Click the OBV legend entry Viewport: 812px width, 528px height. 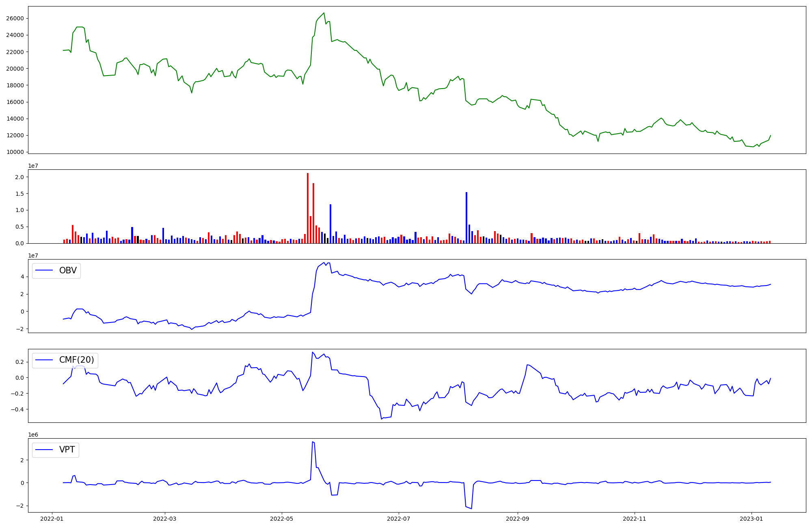coord(67,271)
